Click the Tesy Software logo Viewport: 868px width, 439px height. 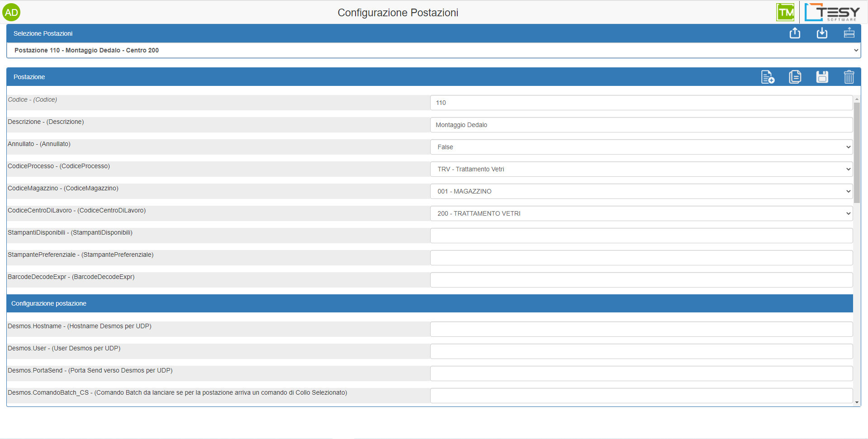pos(832,12)
